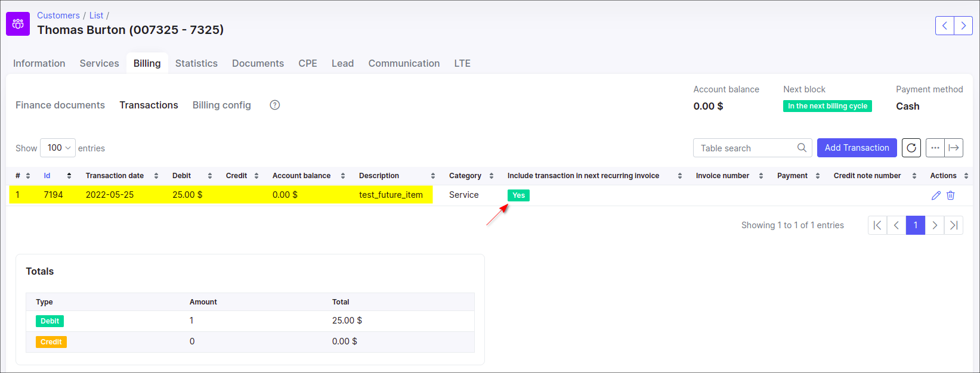This screenshot has height=373, width=980.
Task: Go to the previous customer arrow
Action: coord(945,26)
